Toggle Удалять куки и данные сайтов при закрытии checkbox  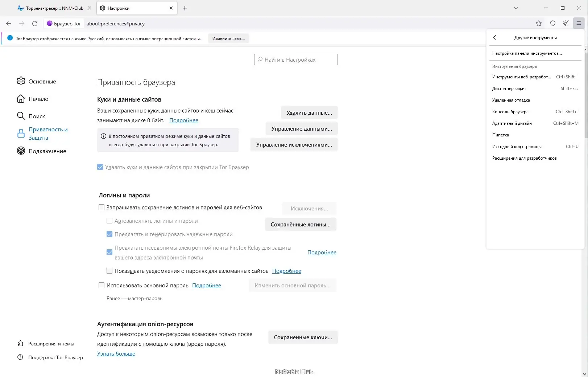[x=100, y=167]
